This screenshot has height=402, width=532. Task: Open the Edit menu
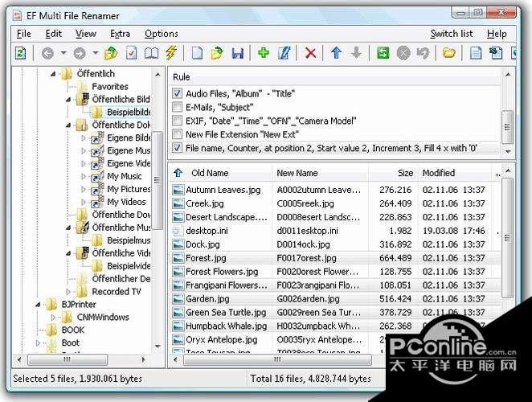(54, 34)
